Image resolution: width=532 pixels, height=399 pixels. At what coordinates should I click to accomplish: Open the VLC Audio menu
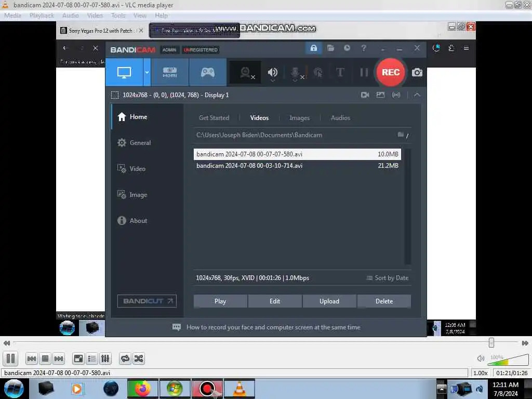[x=70, y=16]
